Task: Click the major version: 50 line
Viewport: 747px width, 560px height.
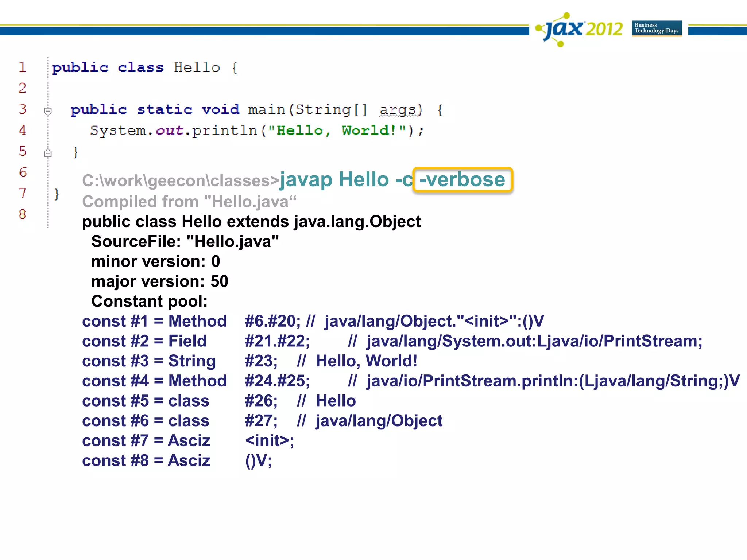Action: (x=159, y=281)
